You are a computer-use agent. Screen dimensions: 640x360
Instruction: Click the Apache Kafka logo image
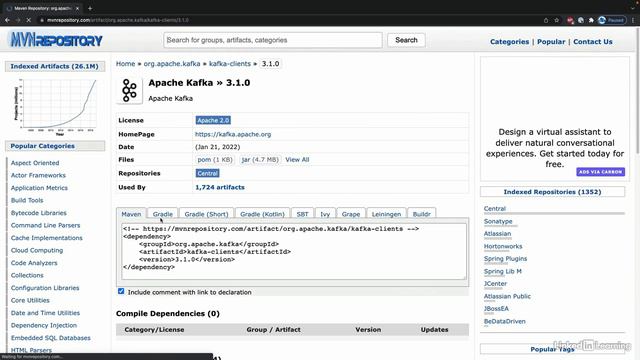coord(129,90)
